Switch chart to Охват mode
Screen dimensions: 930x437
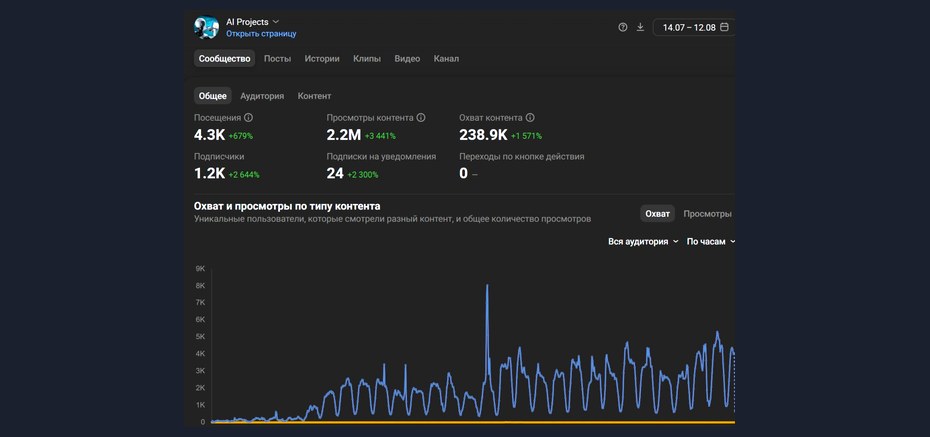tap(657, 213)
